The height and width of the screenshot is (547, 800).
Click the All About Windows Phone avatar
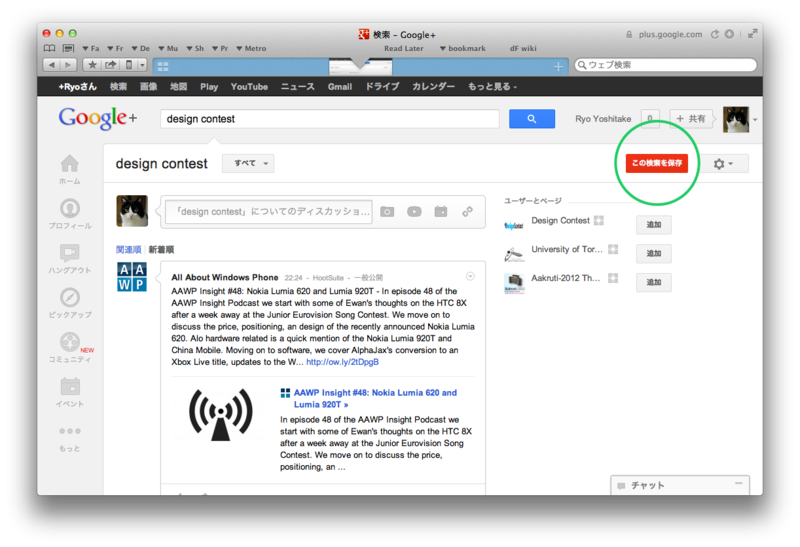(x=132, y=277)
